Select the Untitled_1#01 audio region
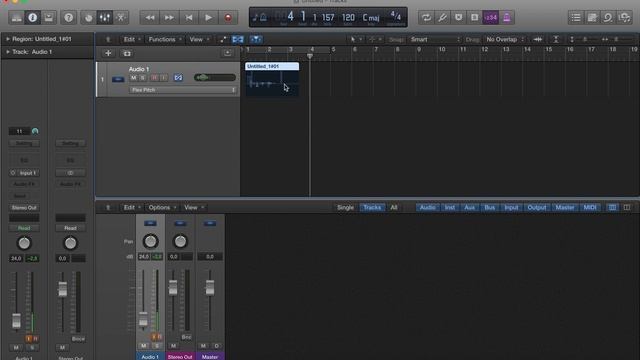 tap(272, 79)
